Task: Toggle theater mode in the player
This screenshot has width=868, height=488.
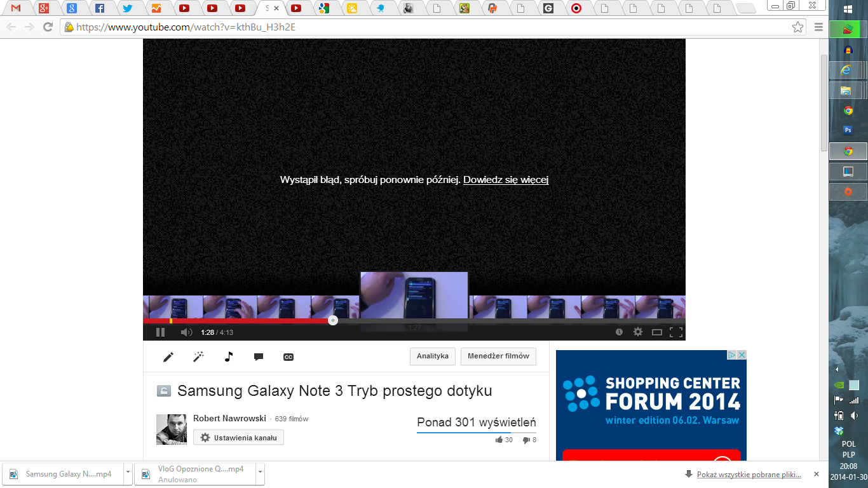Action: point(657,332)
